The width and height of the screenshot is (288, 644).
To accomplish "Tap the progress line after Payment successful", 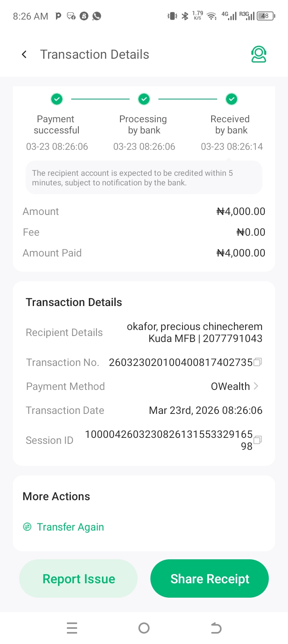I will (x=100, y=99).
